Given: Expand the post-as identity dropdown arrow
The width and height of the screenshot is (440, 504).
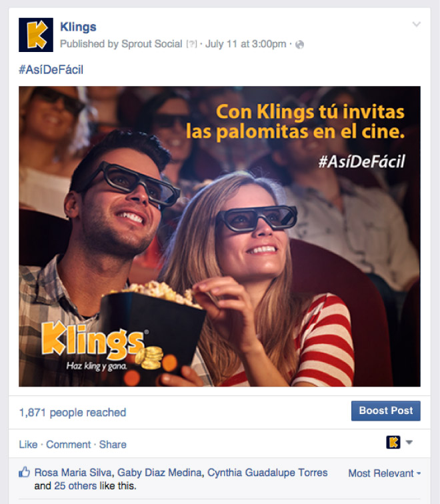Looking at the screenshot, I should click(x=409, y=442).
